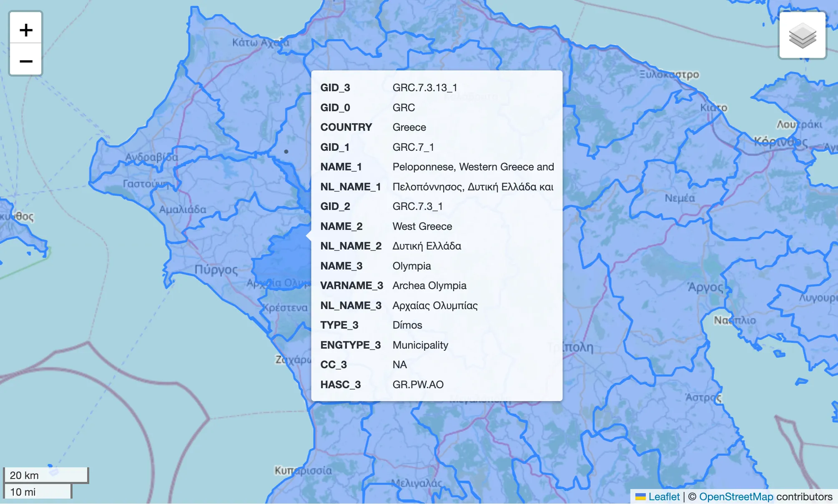This screenshot has height=504, width=838.
Task: Click the GID_3 field label
Action: click(335, 87)
